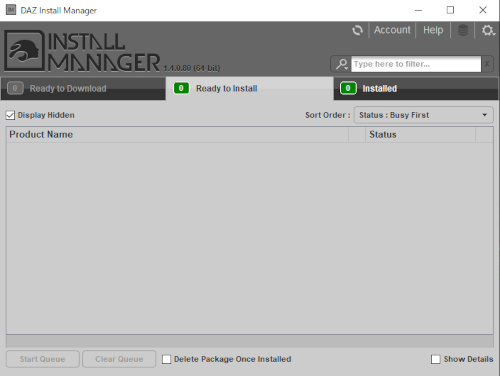Viewport: 500px width, 376px height.
Task: Uncheck the Display Hidden checkbox
Action: click(10, 115)
